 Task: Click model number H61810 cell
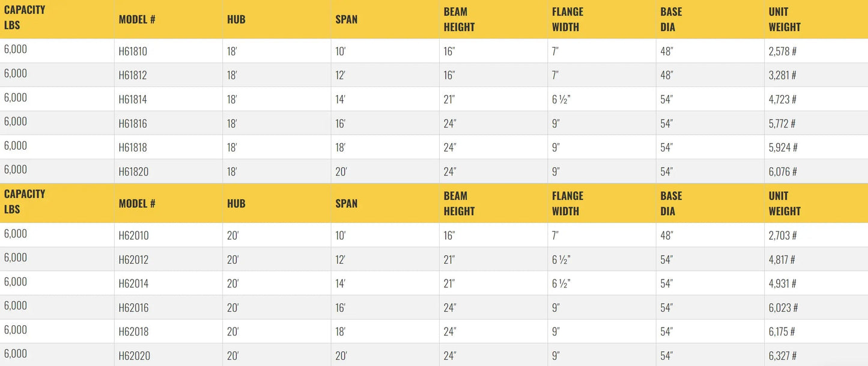pyautogui.click(x=133, y=52)
